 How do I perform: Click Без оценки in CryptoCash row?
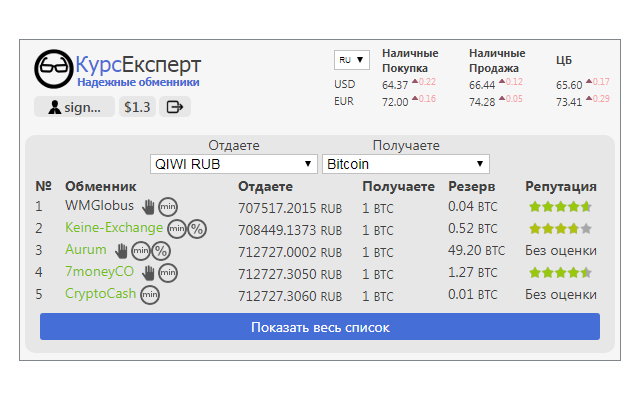561,294
